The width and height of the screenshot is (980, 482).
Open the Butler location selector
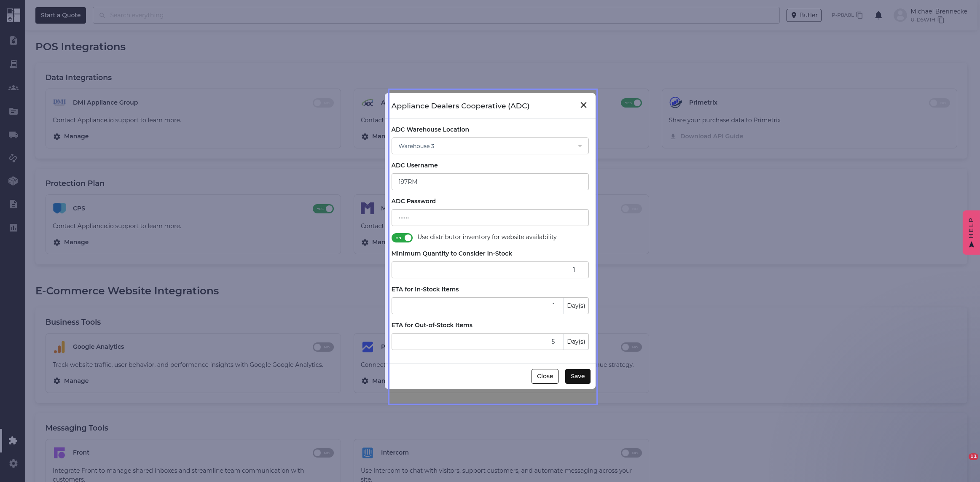[x=804, y=15]
